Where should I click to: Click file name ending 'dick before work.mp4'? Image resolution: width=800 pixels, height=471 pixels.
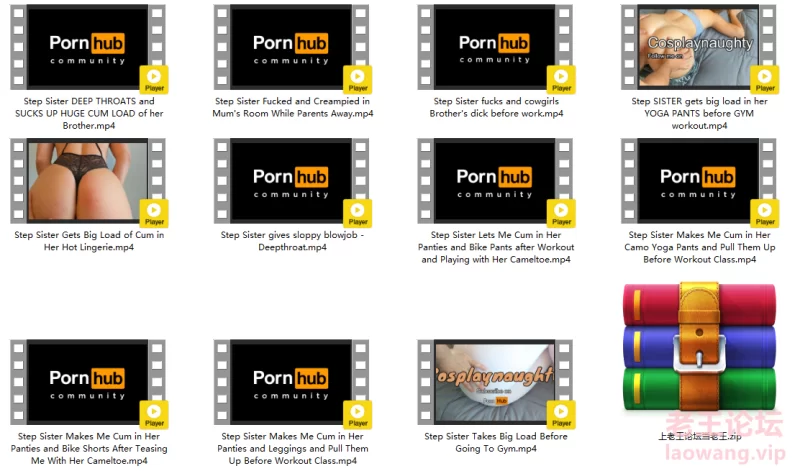[x=496, y=108]
